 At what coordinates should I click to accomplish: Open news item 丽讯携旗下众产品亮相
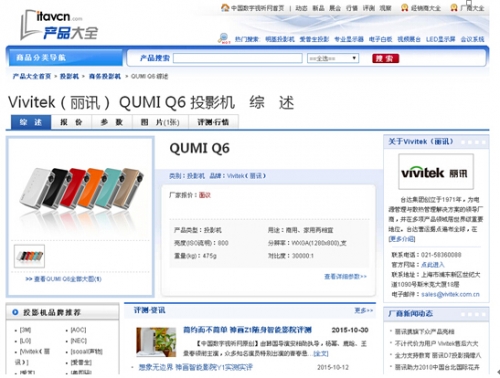(424, 332)
